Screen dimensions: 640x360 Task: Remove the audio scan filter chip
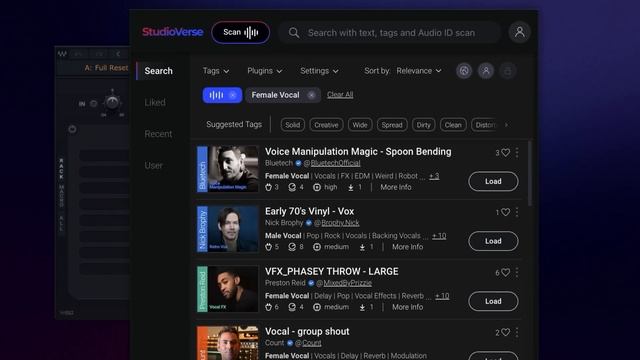232,95
